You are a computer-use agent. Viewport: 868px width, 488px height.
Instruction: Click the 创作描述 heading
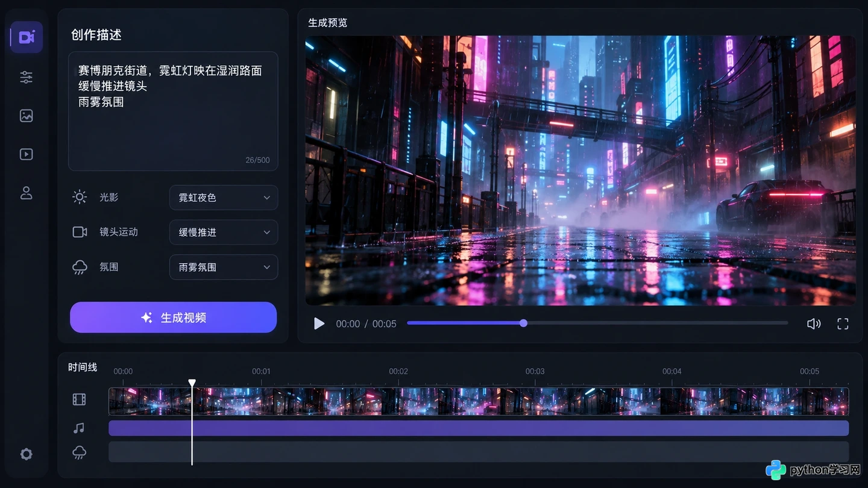coord(96,35)
